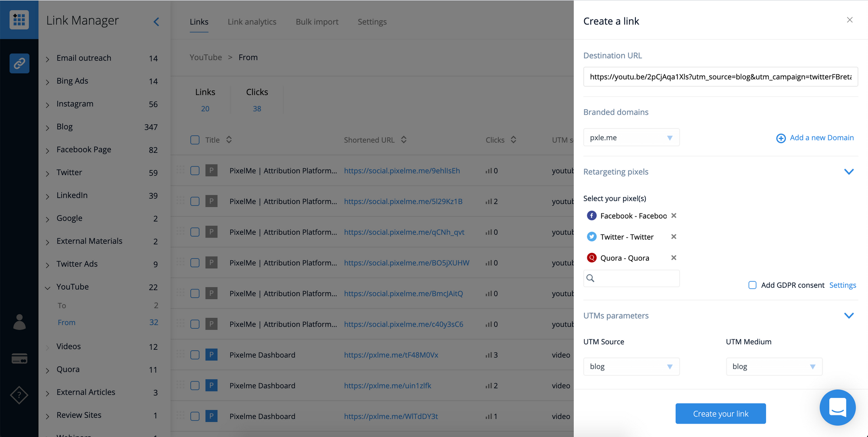Open the pxle.me branded domain dropdown
868x437 pixels.
coord(631,137)
